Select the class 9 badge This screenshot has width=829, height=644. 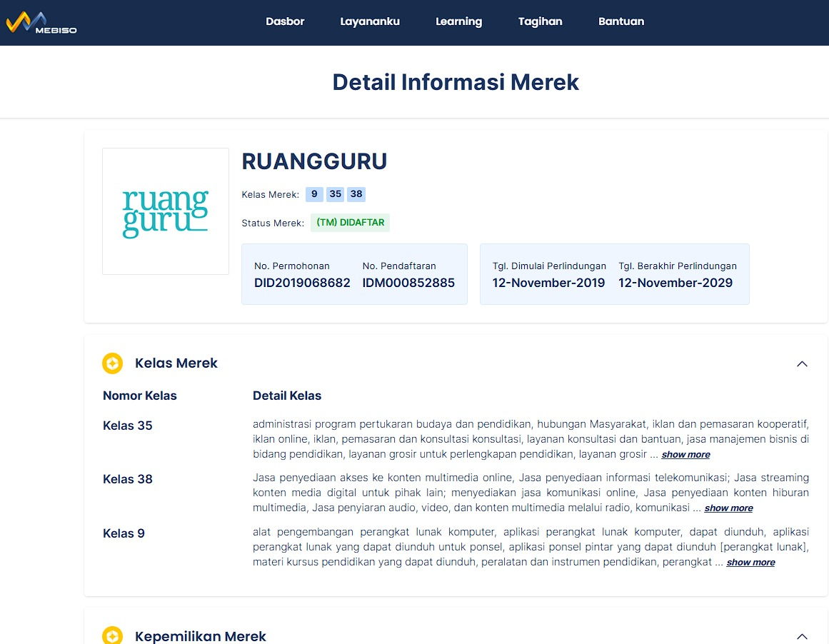point(314,194)
